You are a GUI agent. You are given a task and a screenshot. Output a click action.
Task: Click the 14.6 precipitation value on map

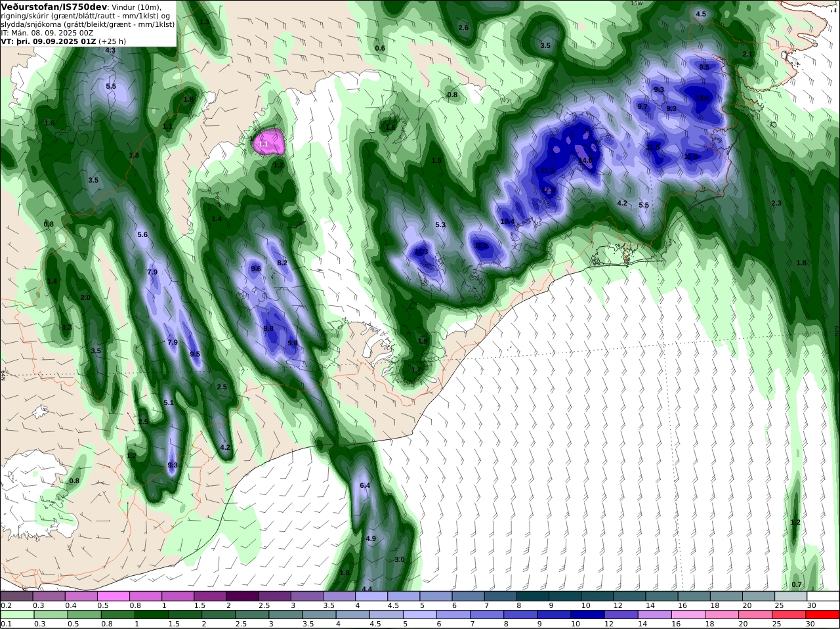pyautogui.click(x=585, y=160)
